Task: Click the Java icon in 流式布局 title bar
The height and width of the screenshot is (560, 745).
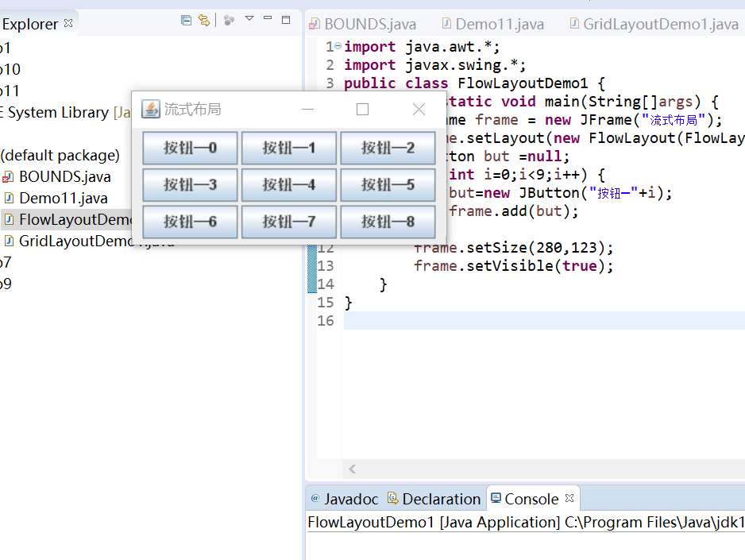Action: [x=151, y=109]
